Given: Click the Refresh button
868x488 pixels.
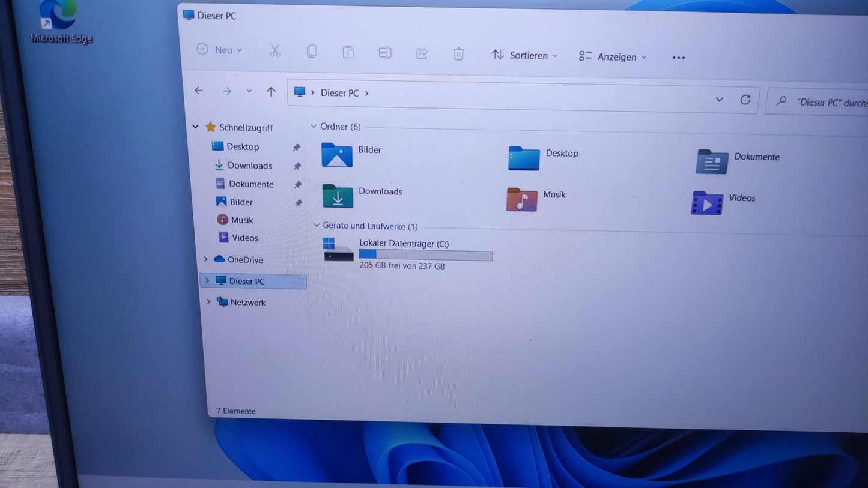Looking at the screenshot, I should [745, 100].
